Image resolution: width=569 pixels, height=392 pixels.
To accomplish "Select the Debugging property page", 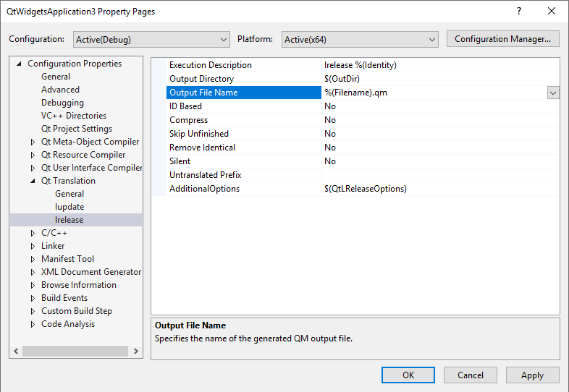I will (x=62, y=103).
